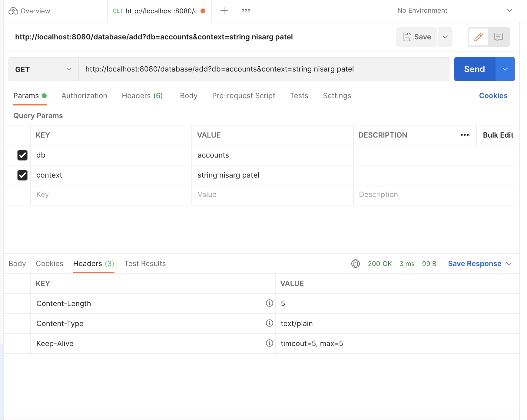
Task: Click the edit documentation pencil icon
Action: 478,37
